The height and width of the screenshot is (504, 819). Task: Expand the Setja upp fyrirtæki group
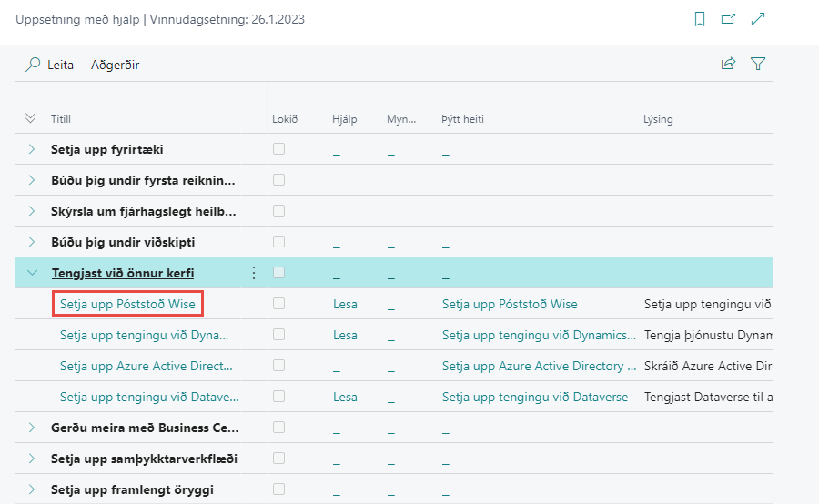pos(32,149)
